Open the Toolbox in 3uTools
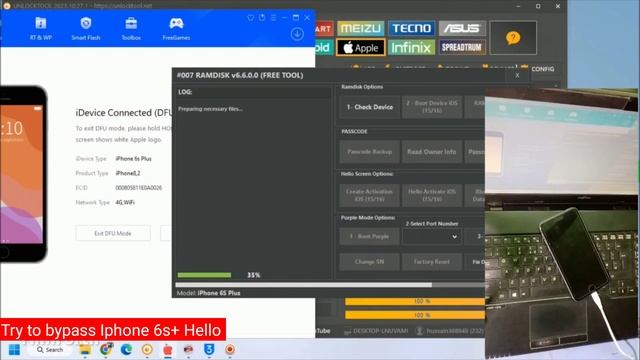640x360 pixels. [x=131, y=28]
